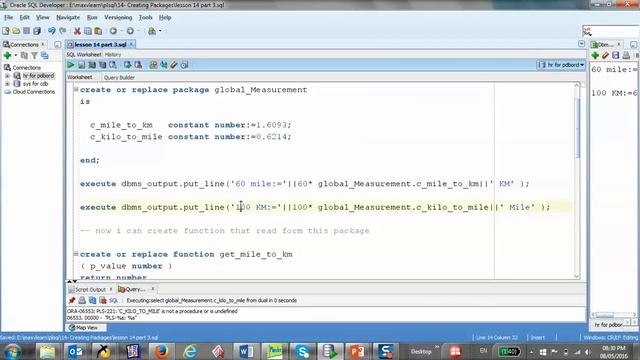
Task: Click the SQL Tuning Advisor icon
Action: click(113, 65)
